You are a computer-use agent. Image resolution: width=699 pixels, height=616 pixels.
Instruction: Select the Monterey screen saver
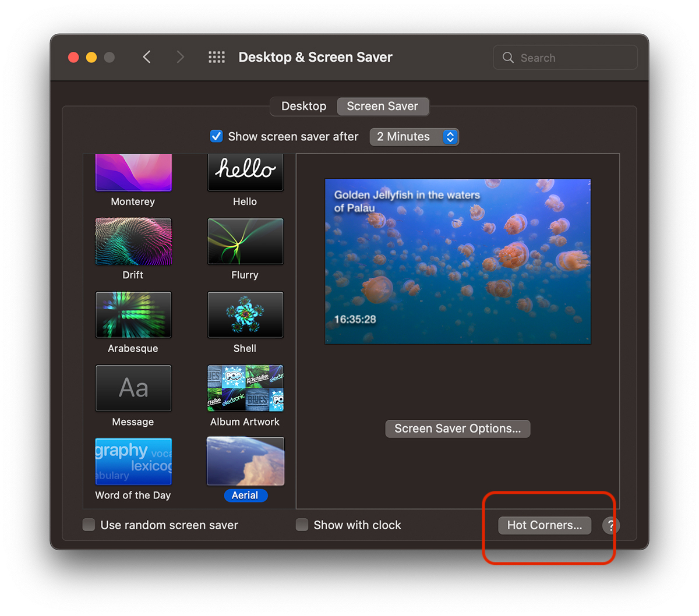133,173
